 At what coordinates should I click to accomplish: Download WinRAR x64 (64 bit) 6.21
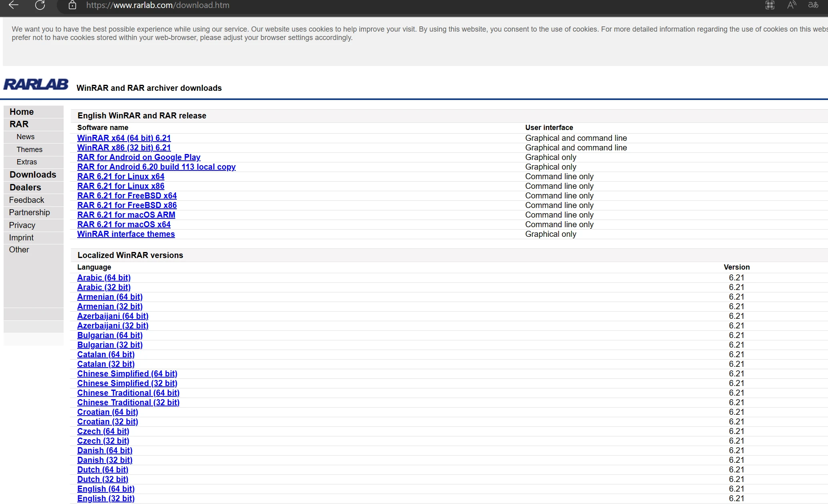[x=124, y=138]
